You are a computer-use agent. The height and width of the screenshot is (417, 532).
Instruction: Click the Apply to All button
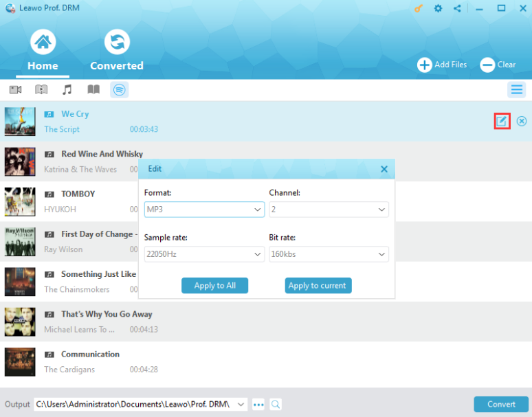coord(214,286)
